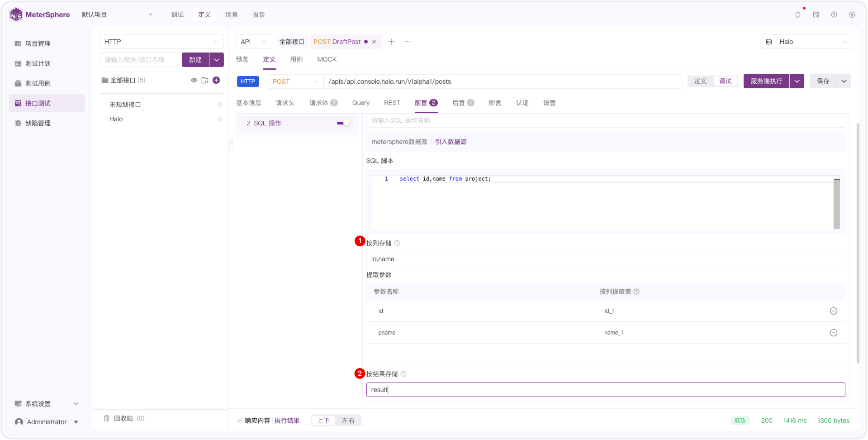This screenshot has height=440, width=868.
Task: Collapse the left panel splitter arrow
Action: 232,143
